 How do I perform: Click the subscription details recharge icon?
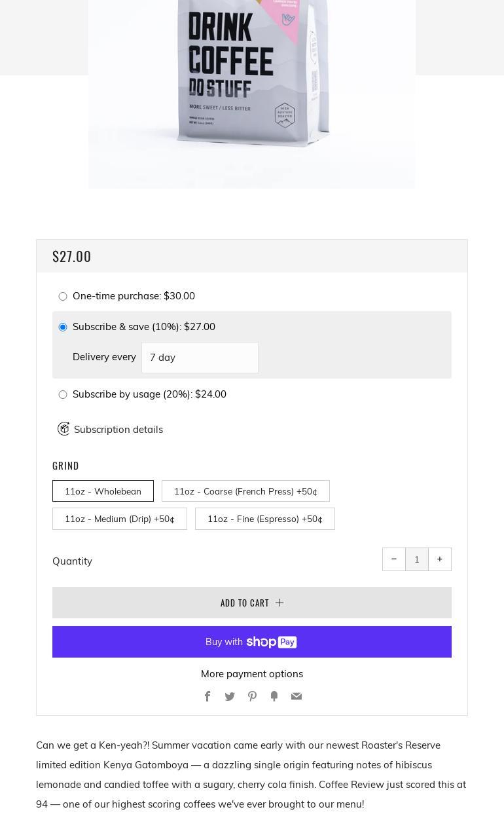tap(63, 429)
